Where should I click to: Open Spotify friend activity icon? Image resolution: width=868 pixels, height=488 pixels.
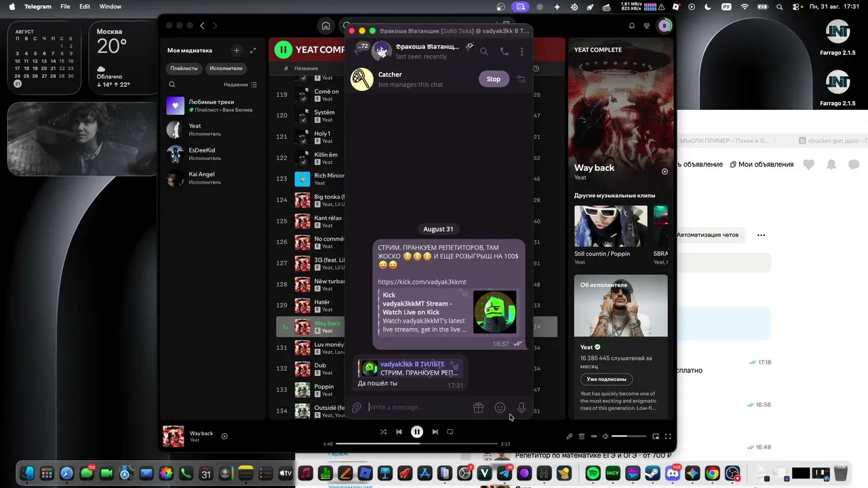pos(648,26)
